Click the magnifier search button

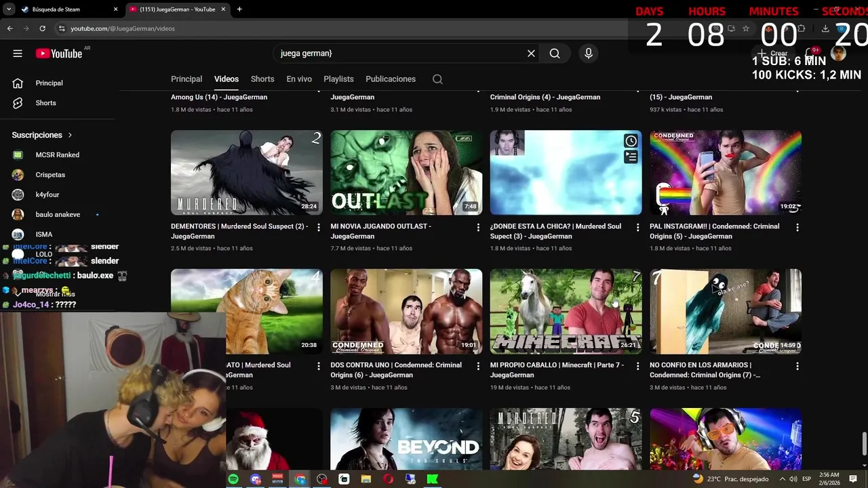[555, 54]
